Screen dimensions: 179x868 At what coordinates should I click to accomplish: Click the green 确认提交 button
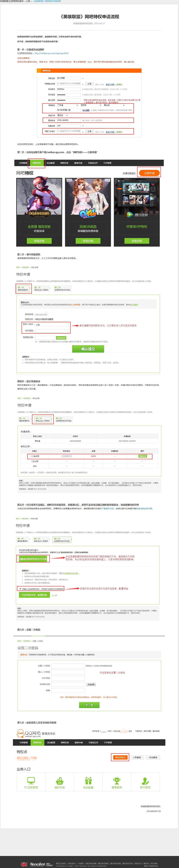pos(88,349)
